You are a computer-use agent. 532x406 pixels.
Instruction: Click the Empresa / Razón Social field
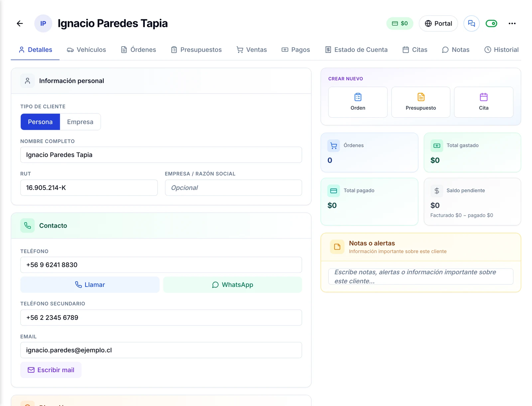click(x=233, y=188)
